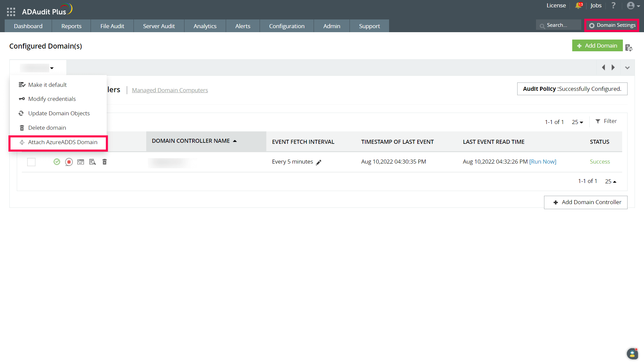Click the Add Domain Controller button
The height and width of the screenshot is (362, 644).
[586, 202]
